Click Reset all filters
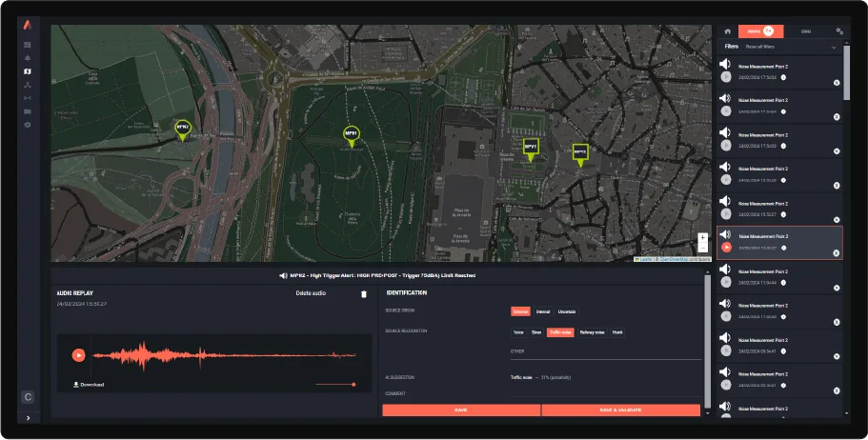 click(x=760, y=47)
